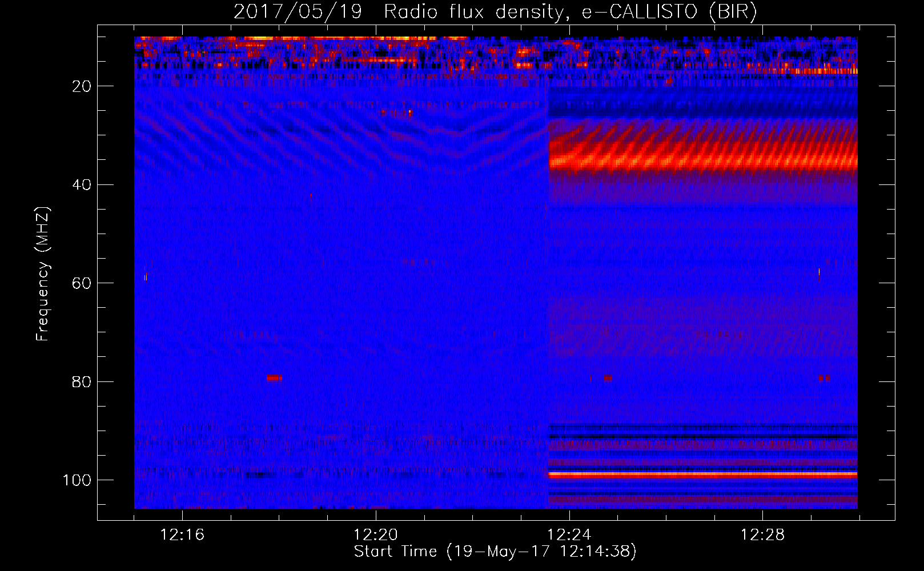
Task: Click the bright horizontal line near 99 MHz
Action: tap(703, 475)
